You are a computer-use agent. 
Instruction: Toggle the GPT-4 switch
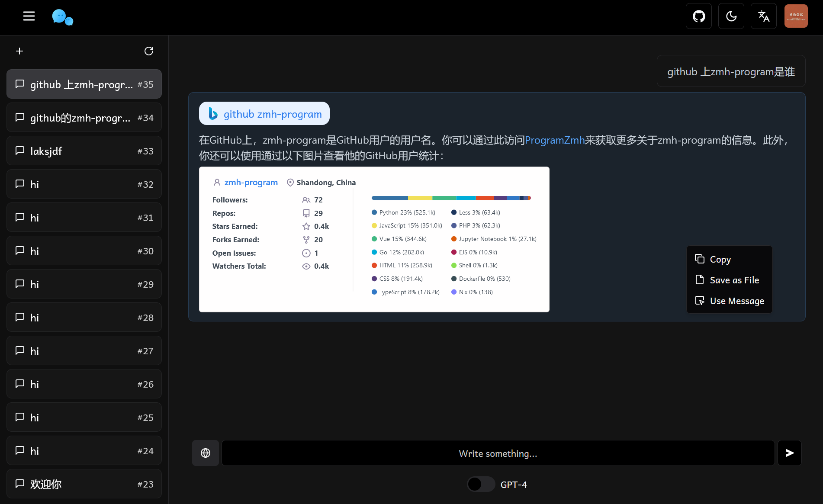point(481,484)
